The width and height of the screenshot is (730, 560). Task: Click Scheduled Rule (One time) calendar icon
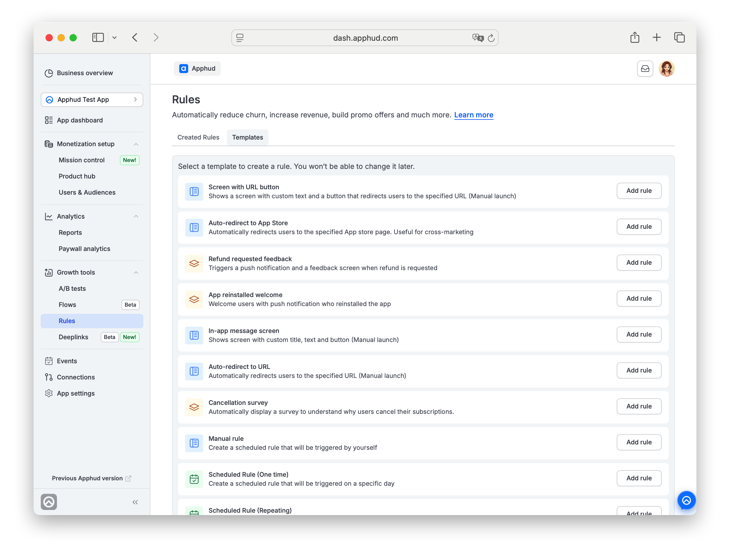pyautogui.click(x=194, y=479)
